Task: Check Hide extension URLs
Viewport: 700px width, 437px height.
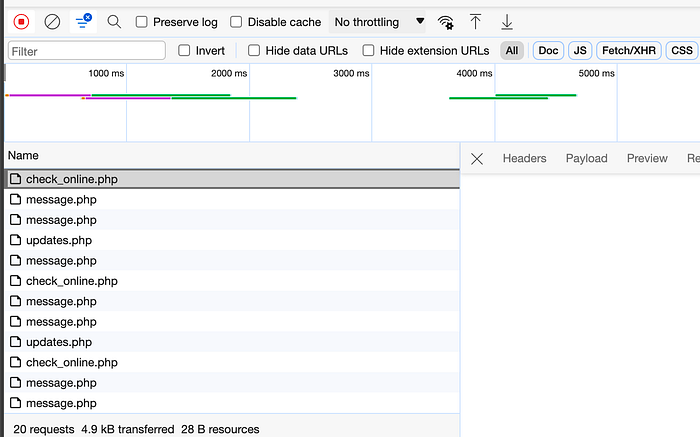Action: 368,50
